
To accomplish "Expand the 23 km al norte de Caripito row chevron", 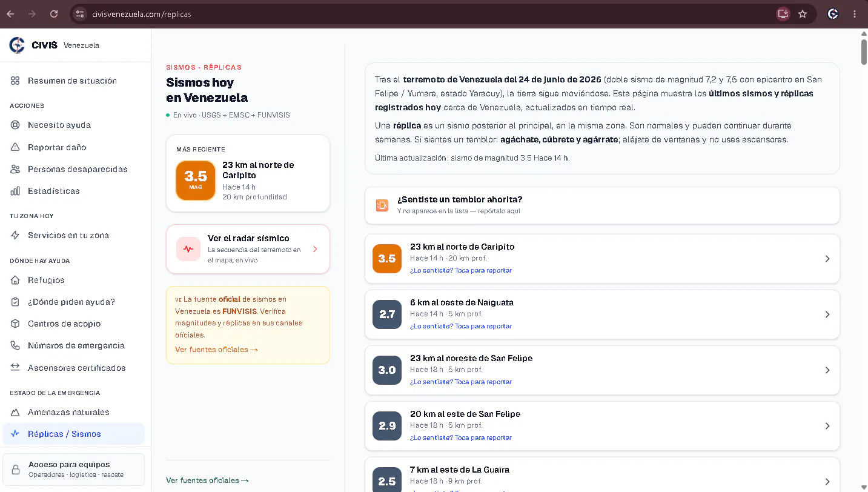I will tap(827, 259).
